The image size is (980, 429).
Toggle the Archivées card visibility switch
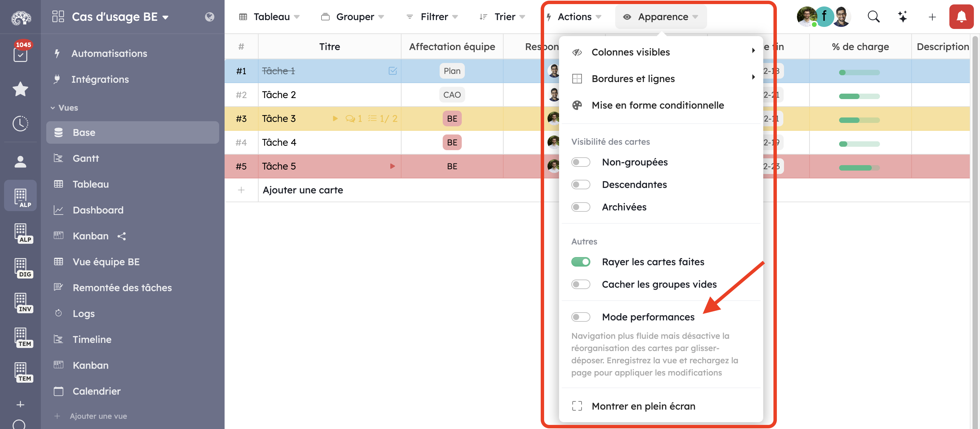(581, 207)
